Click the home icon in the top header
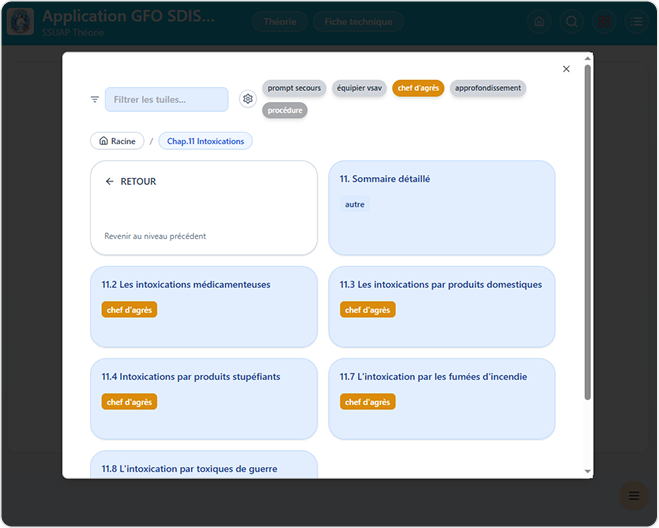Viewport: 659px width, 528px height. [x=539, y=22]
